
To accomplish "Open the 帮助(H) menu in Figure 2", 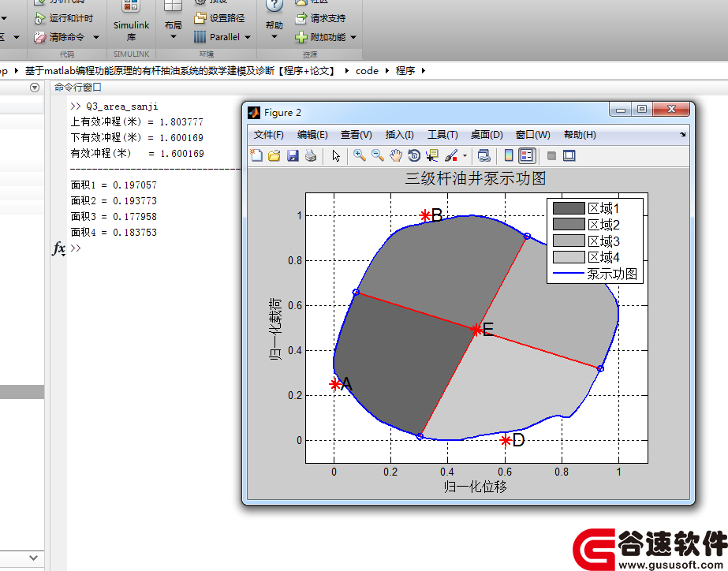I will pyautogui.click(x=580, y=135).
